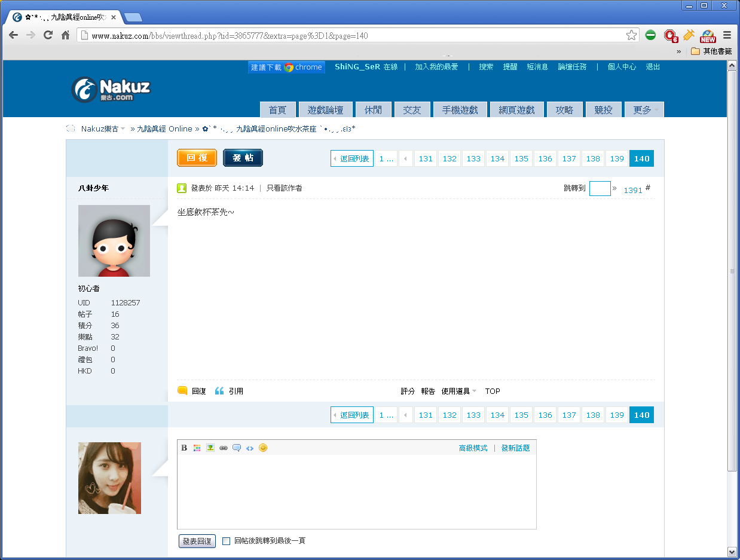
Task: Open the text color palette icon
Action: point(197,448)
